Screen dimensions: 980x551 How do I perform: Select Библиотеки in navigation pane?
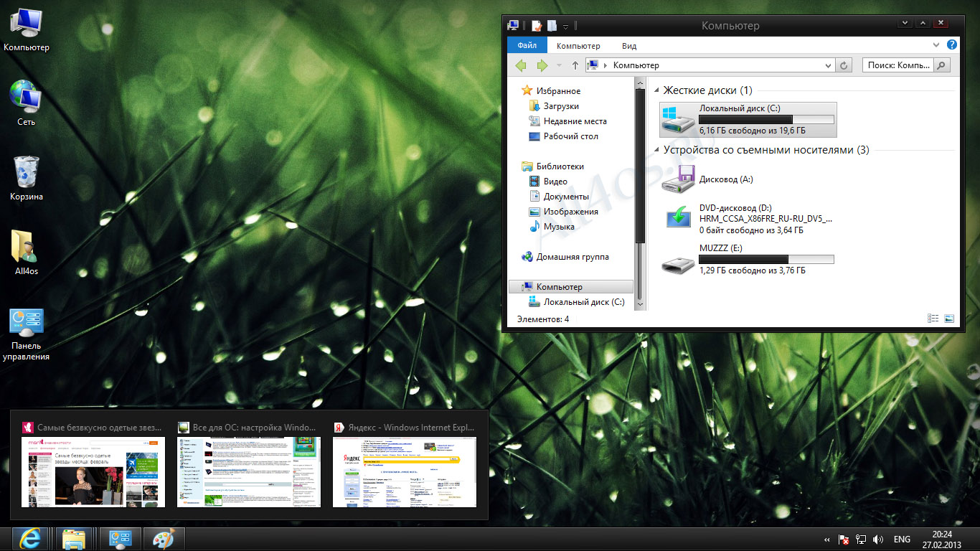[553, 166]
